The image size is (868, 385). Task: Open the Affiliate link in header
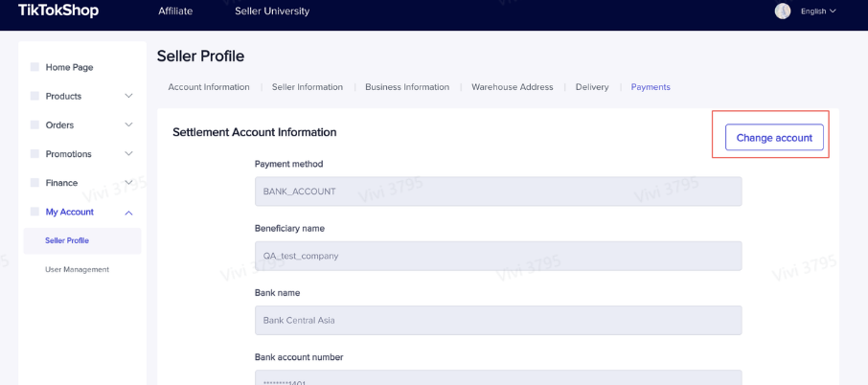coord(175,11)
